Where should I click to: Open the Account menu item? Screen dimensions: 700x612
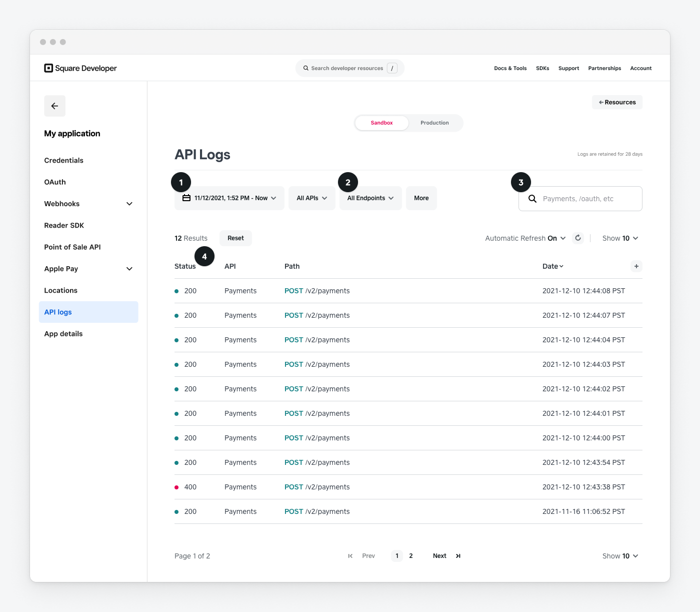click(641, 68)
